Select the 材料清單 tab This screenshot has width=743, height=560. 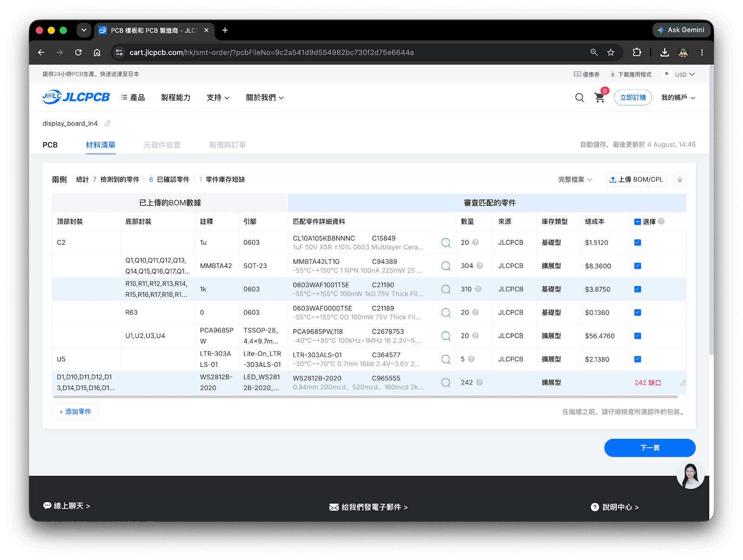coord(100,145)
